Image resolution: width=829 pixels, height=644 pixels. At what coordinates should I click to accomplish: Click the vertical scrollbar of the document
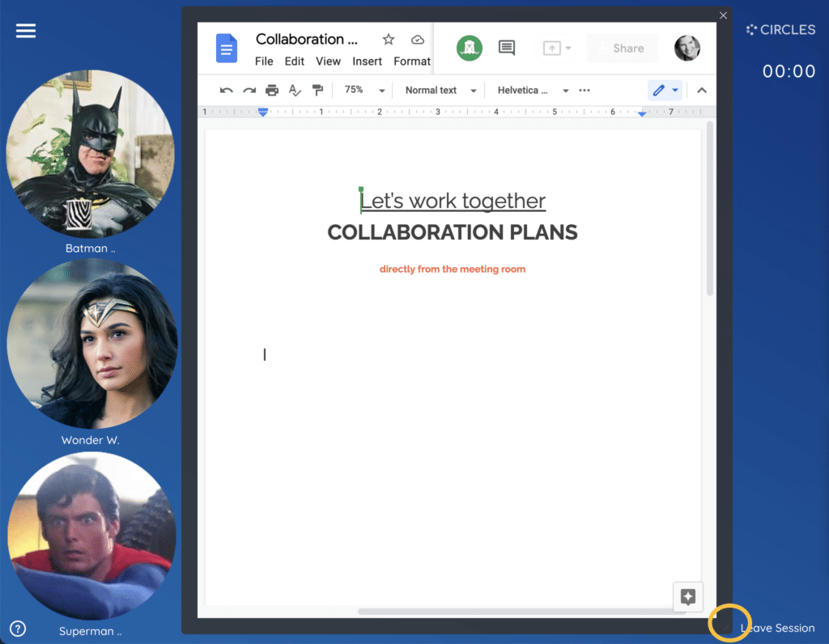tap(709, 209)
